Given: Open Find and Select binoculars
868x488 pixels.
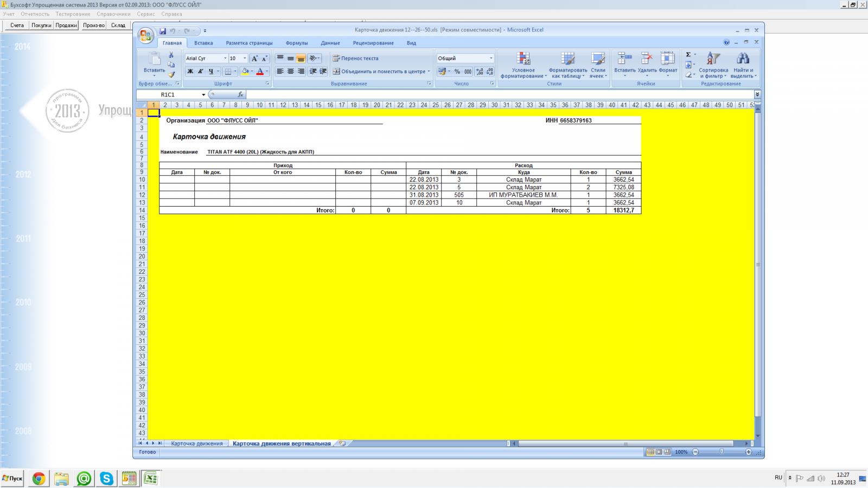Looking at the screenshot, I should pos(743,65).
